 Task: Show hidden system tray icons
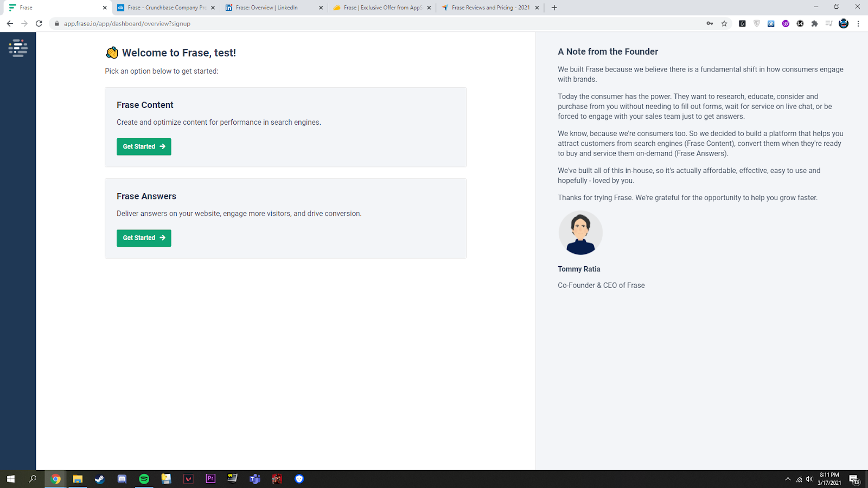[x=788, y=479]
